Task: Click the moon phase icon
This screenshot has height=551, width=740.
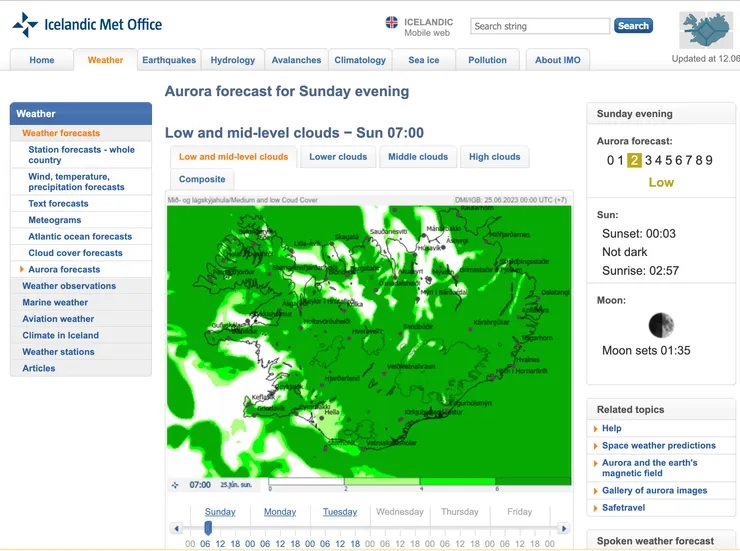Action: point(660,325)
